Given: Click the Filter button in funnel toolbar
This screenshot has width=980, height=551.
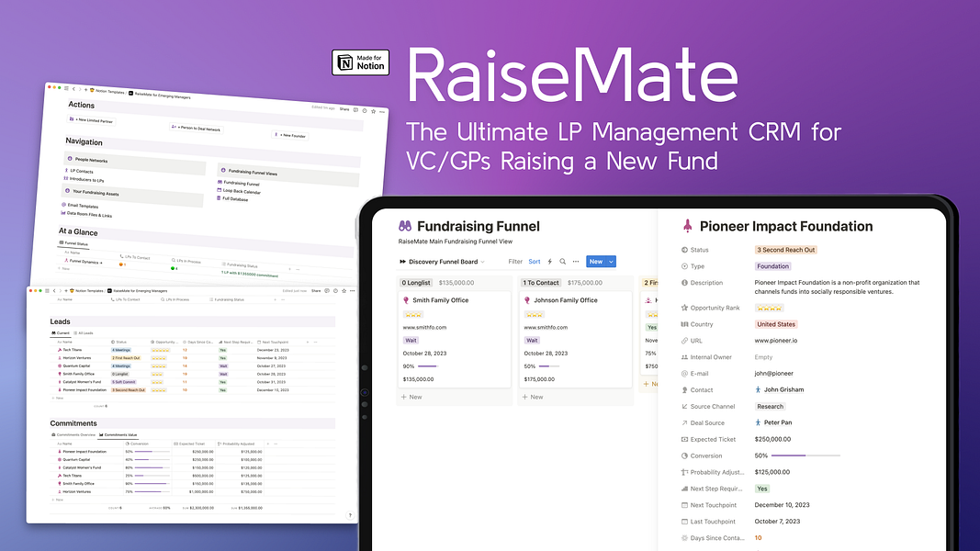Looking at the screenshot, I should (515, 262).
